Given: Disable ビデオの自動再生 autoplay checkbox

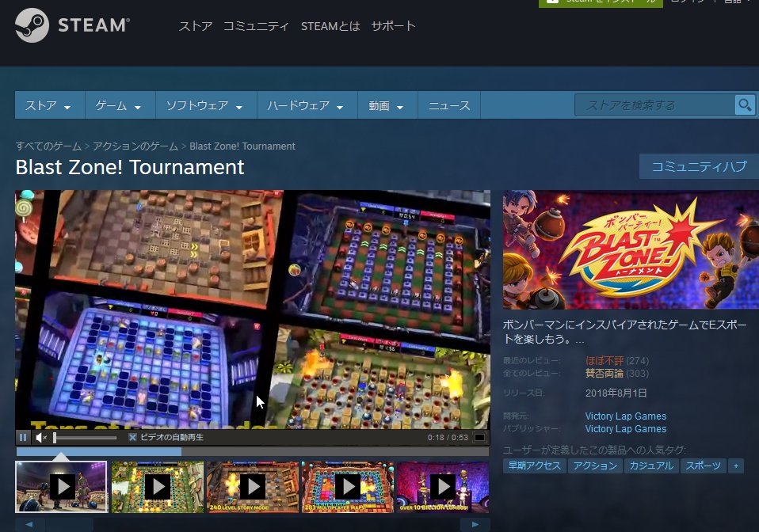Looking at the screenshot, I should point(132,437).
